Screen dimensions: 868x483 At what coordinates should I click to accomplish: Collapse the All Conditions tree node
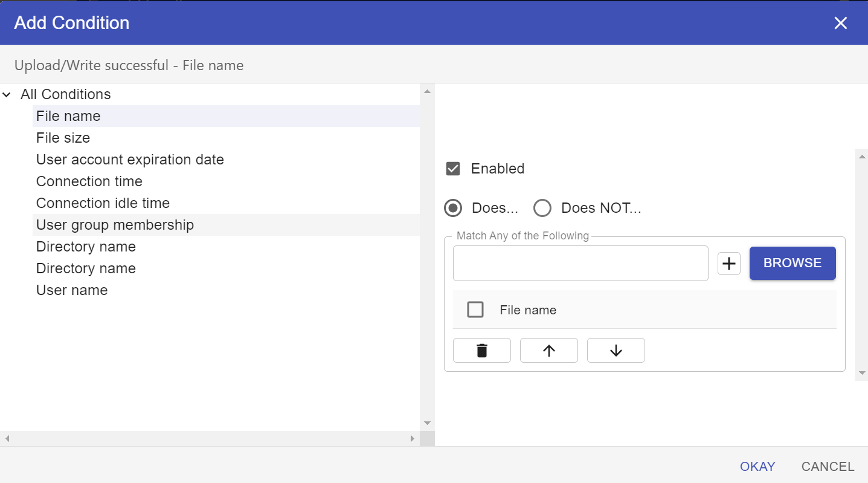7,95
